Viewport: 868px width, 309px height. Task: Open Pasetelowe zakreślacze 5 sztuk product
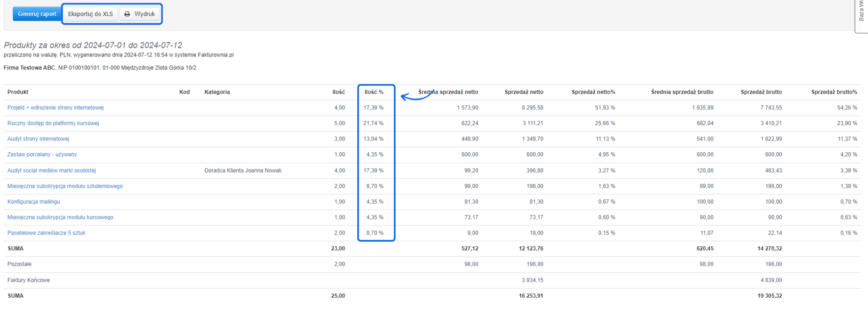coord(46,233)
